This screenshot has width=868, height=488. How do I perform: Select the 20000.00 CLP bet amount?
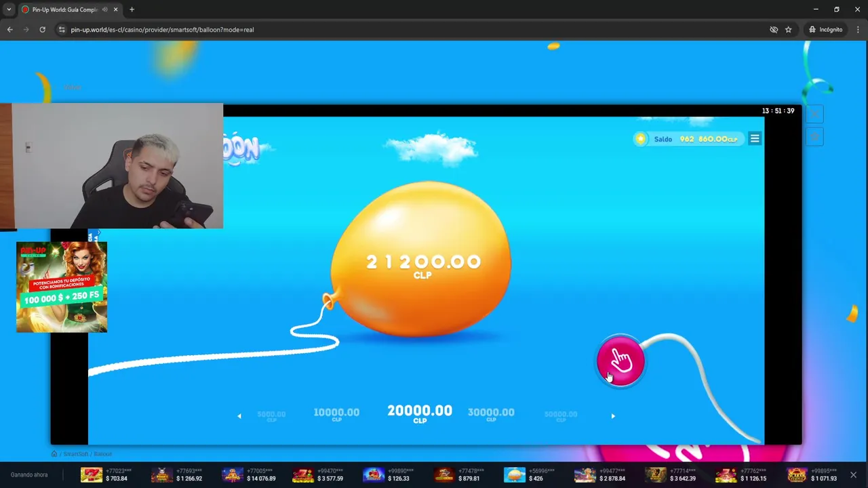[x=420, y=413]
